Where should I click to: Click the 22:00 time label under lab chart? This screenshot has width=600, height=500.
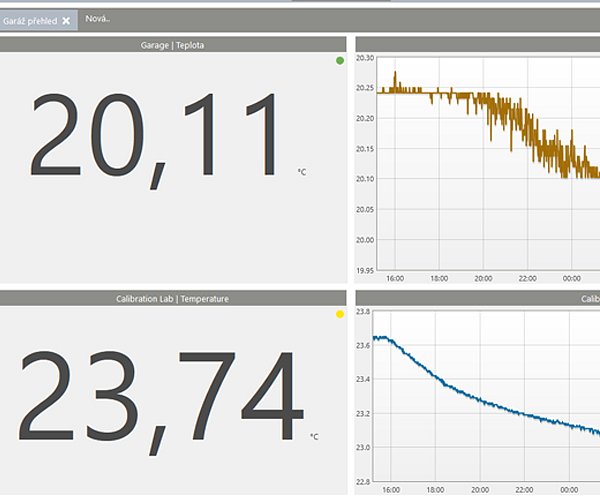point(526,489)
